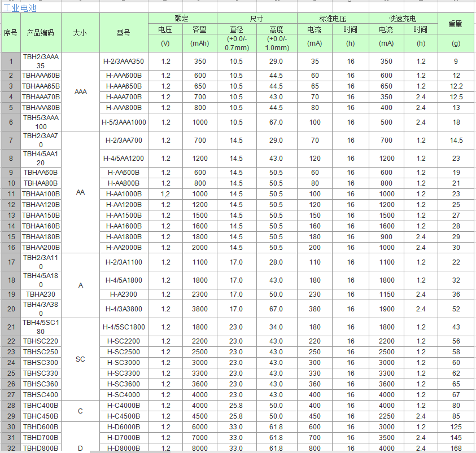Select the 型号 header cell

pos(124,33)
